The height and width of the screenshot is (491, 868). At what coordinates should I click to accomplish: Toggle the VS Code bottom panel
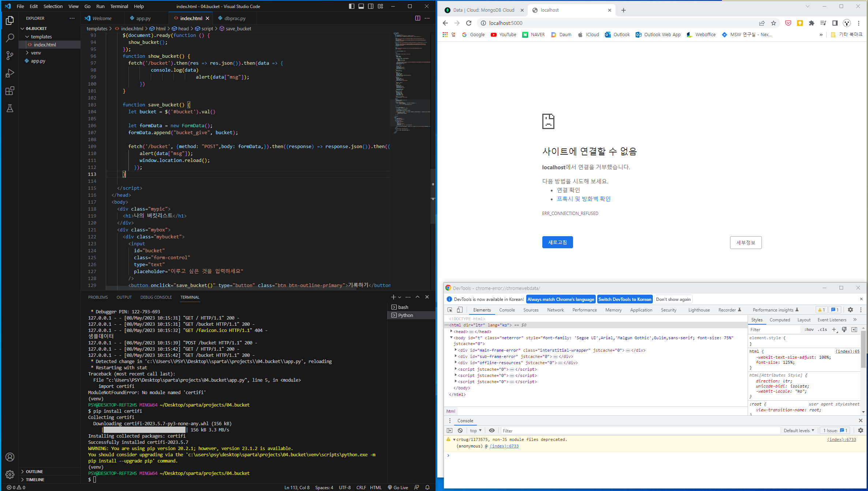pyautogui.click(x=361, y=6)
